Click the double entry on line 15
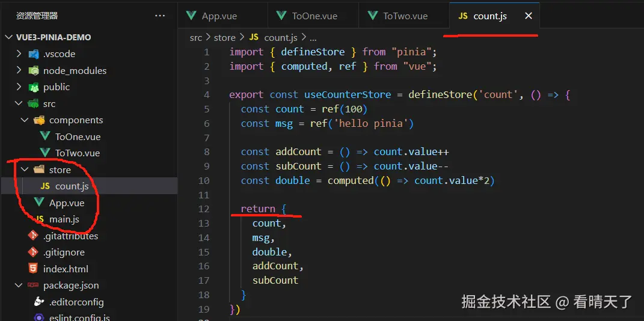 point(269,252)
